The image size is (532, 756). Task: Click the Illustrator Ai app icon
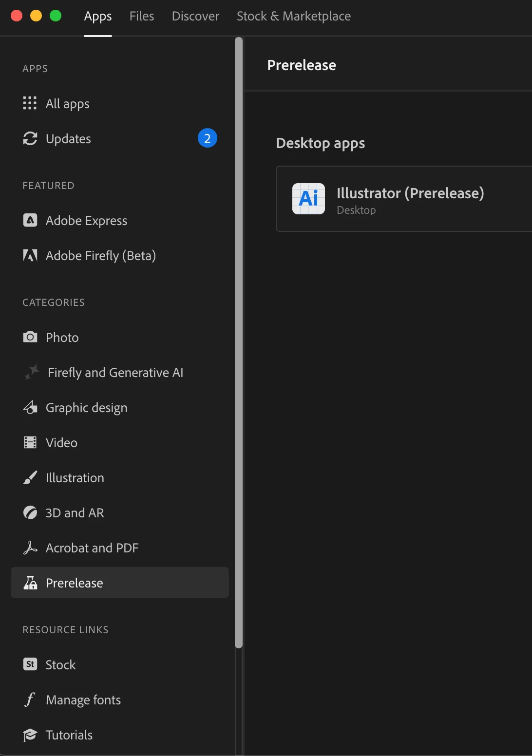[308, 199]
